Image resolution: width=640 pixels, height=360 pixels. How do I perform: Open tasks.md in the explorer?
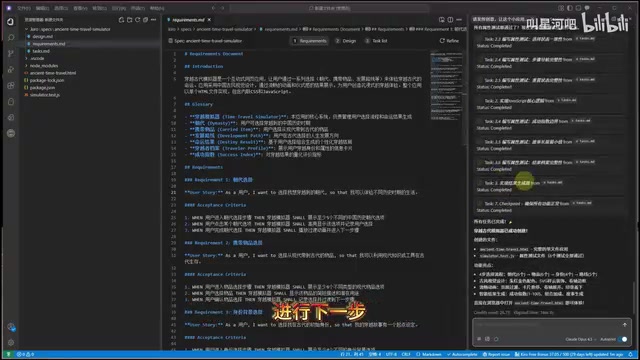click(x=41, y=51)
